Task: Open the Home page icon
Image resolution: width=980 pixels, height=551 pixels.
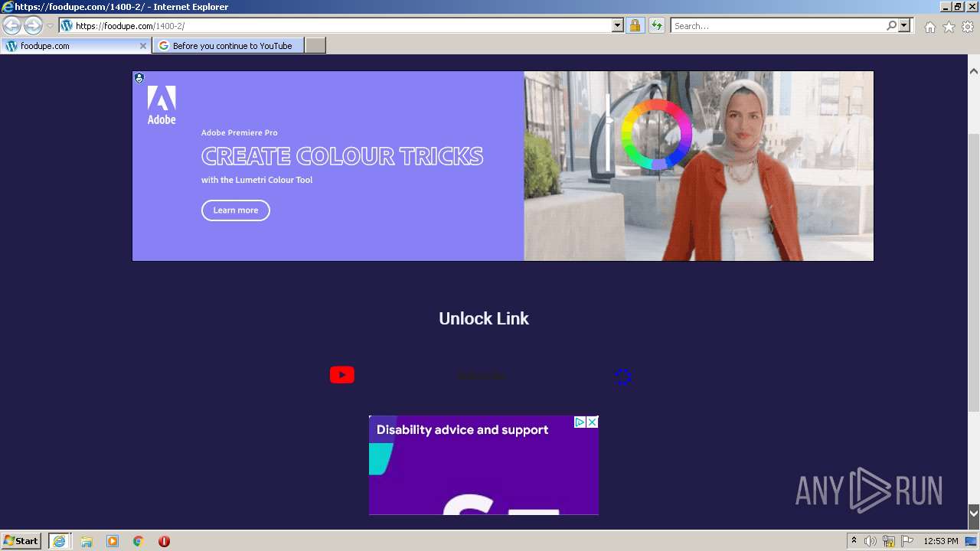Action: [x=929, y=27]
